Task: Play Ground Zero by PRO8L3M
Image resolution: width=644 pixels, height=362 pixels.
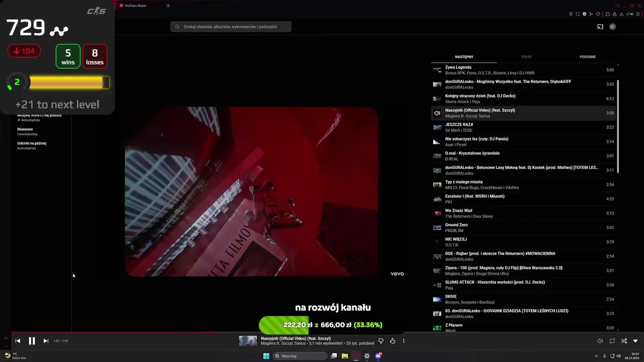Action: [x=523, y=228]
